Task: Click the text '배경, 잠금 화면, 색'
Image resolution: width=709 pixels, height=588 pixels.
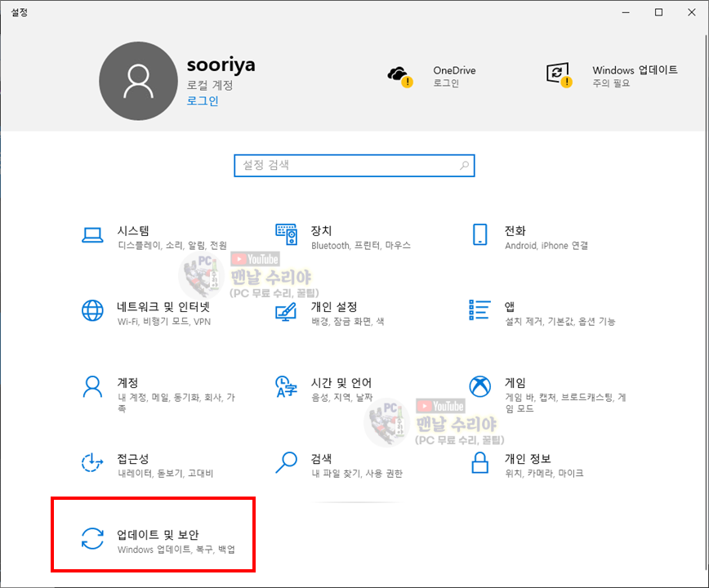Action: pos(348,321)
